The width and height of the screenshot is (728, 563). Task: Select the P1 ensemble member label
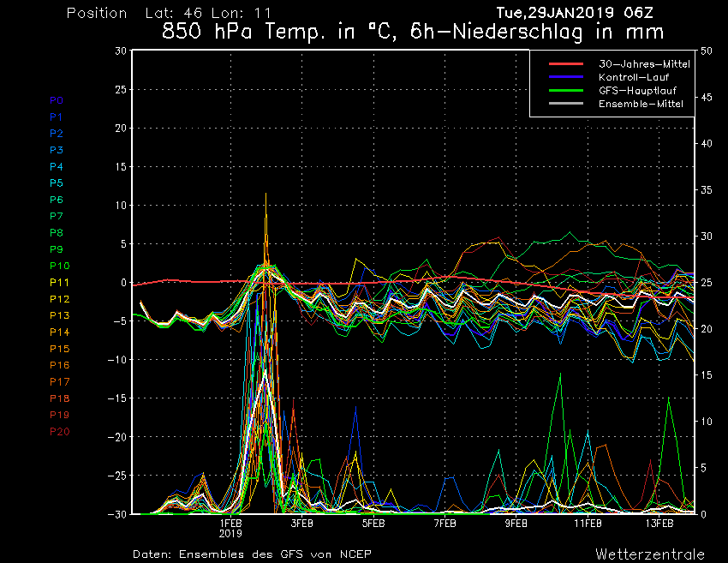[x=56, y=117]
